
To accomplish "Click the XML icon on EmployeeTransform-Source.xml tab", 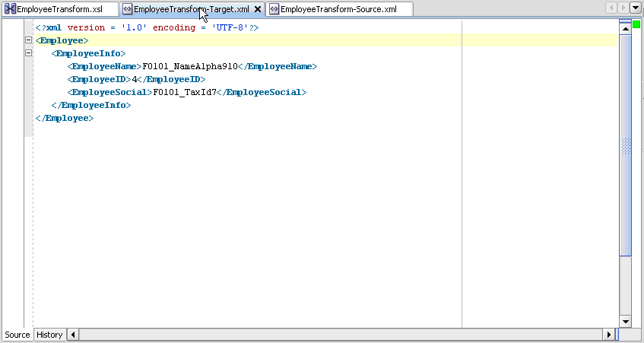I will tap(274, 9).
